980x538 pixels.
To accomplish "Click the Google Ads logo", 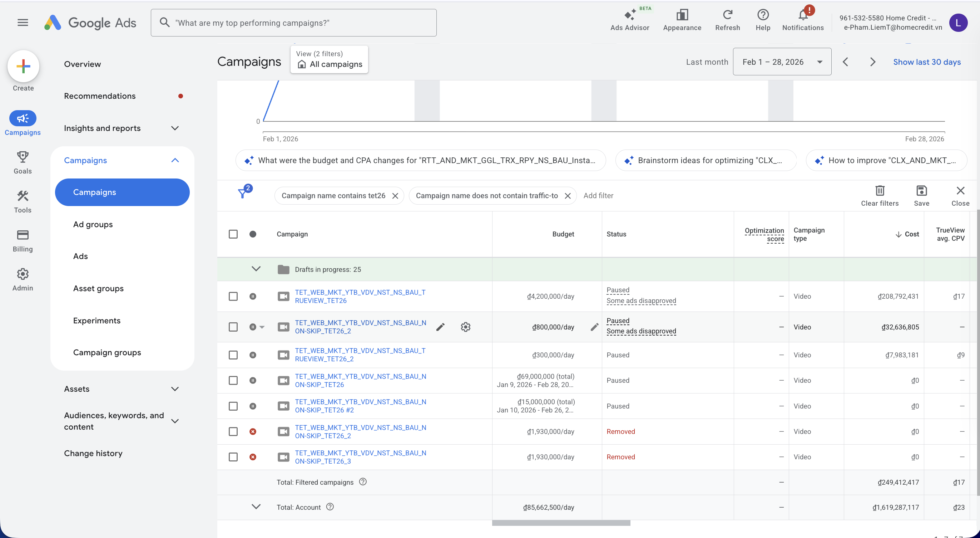I will [x=90, y=23].
